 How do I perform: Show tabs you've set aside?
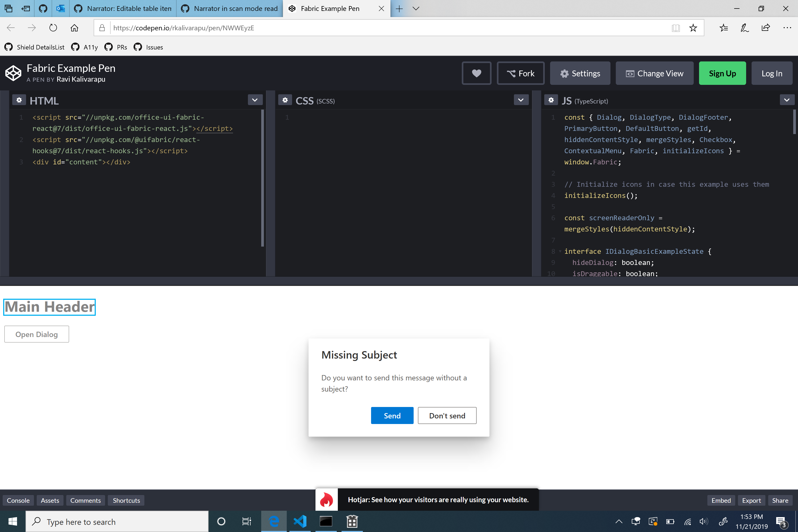tap(9, 9)
